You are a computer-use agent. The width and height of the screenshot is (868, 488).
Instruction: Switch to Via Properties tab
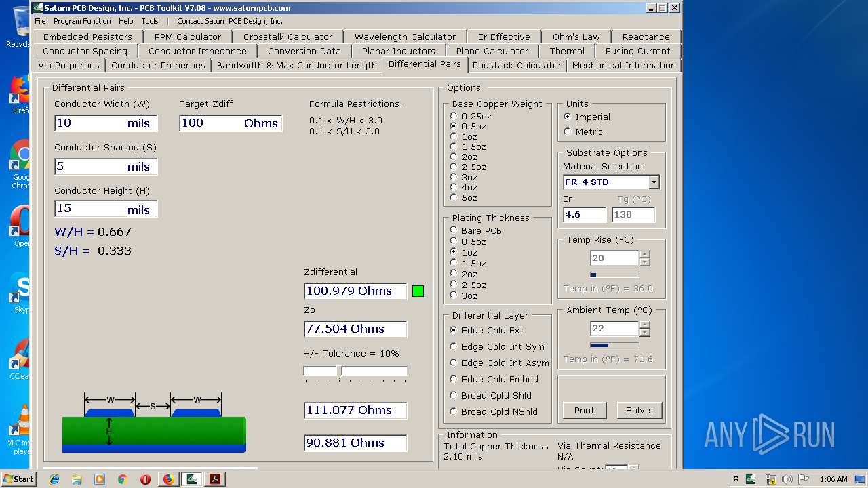pos(68,66)
